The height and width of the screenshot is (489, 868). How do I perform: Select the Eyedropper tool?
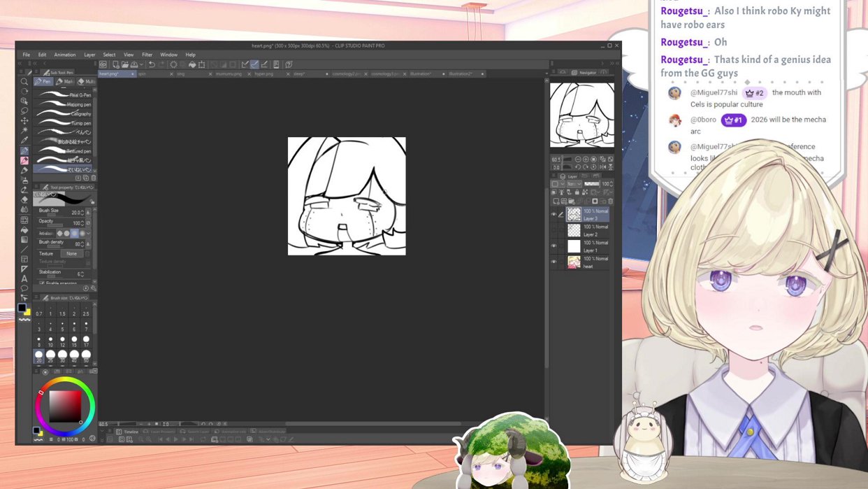24,140
